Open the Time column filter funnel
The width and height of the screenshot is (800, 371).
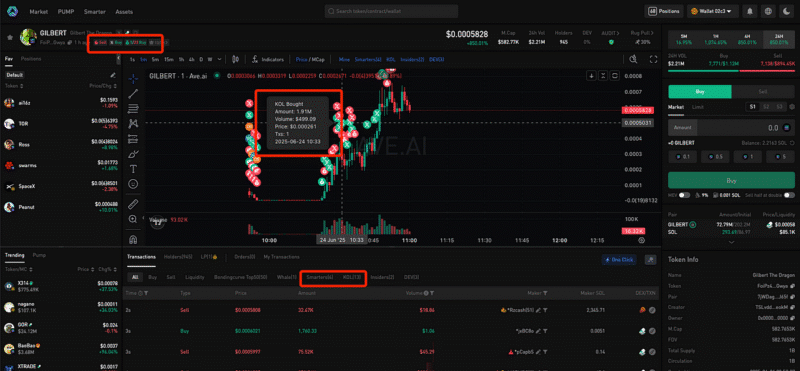pos(146,293)
